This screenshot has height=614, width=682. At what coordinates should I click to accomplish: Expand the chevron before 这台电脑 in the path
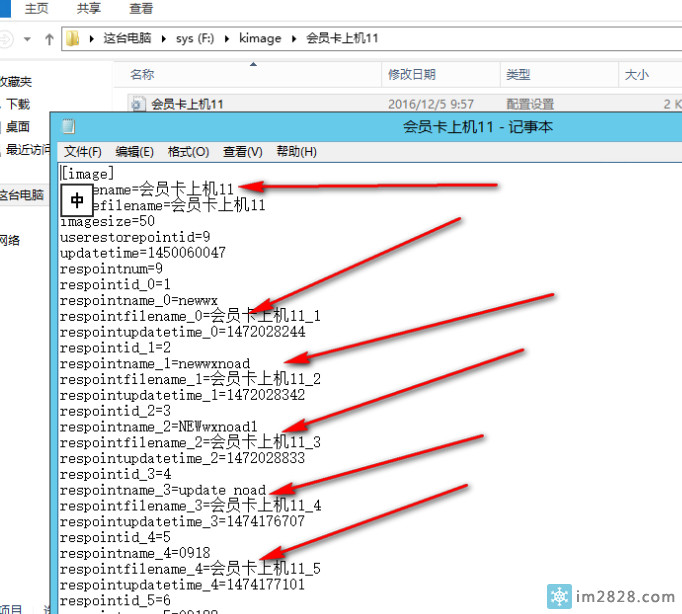click(92, 39)
